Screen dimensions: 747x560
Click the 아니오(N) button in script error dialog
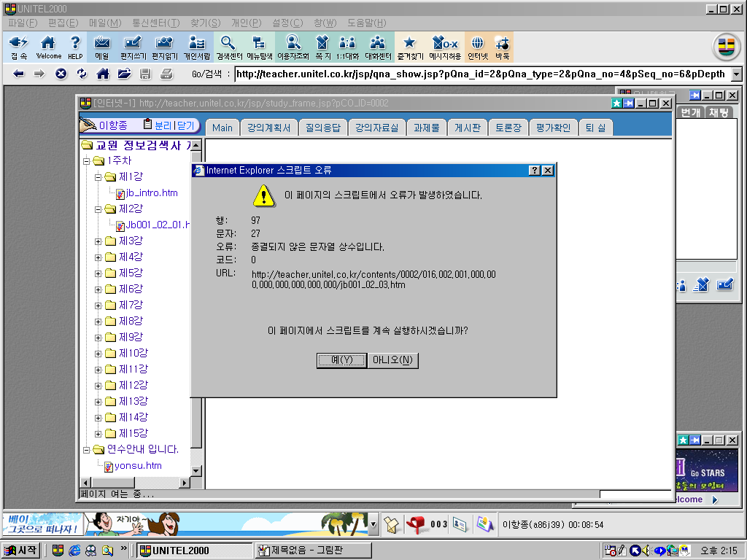coord(392,360)
